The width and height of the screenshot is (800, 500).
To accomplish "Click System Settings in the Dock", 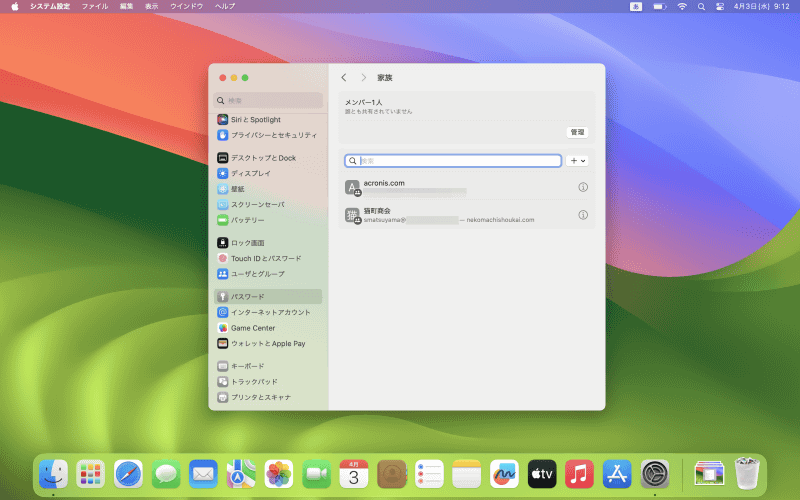I will (655, 474).
